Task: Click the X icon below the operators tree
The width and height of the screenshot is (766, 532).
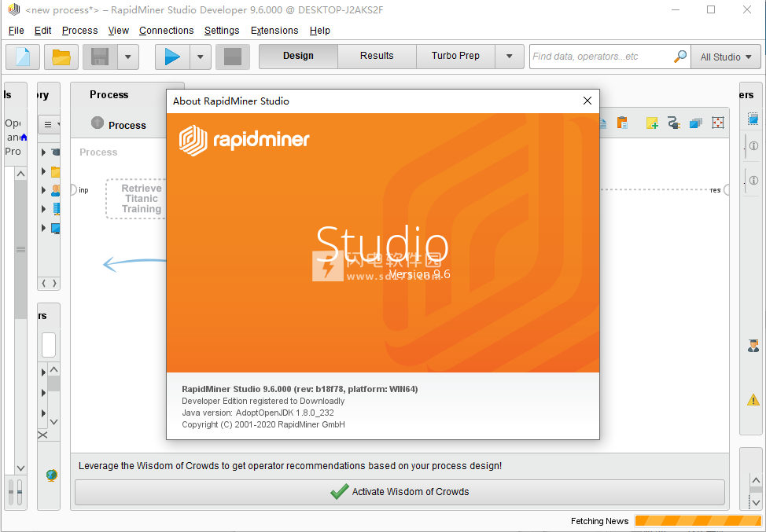Action: [x=42, y=435]
